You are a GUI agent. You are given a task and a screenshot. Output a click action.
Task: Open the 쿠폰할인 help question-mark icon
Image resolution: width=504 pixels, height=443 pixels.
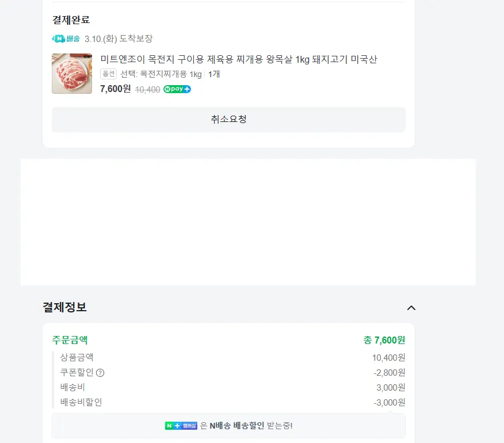(x=100, y=373)
